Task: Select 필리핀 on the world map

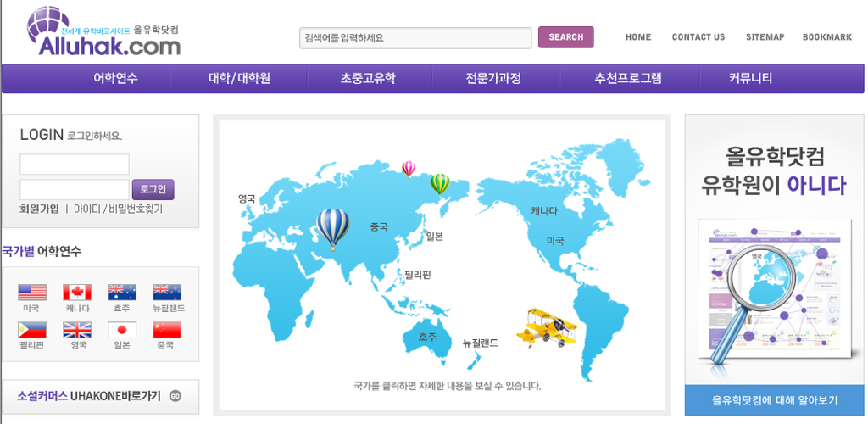Action: (x=418, y=274)
